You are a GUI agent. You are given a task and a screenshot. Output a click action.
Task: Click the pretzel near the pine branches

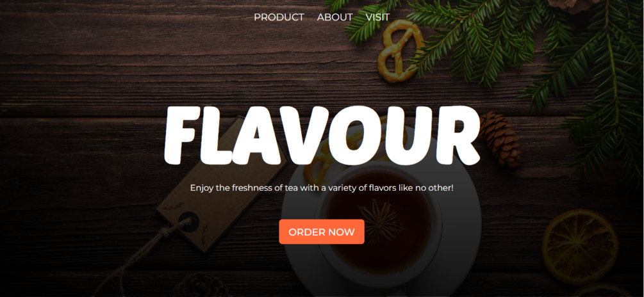tap(400, 51)
